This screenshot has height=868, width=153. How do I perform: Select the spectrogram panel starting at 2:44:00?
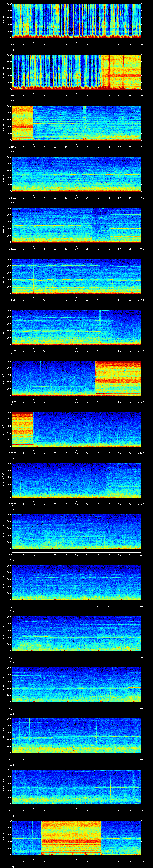pyautogui.click(x=77, y=21)
